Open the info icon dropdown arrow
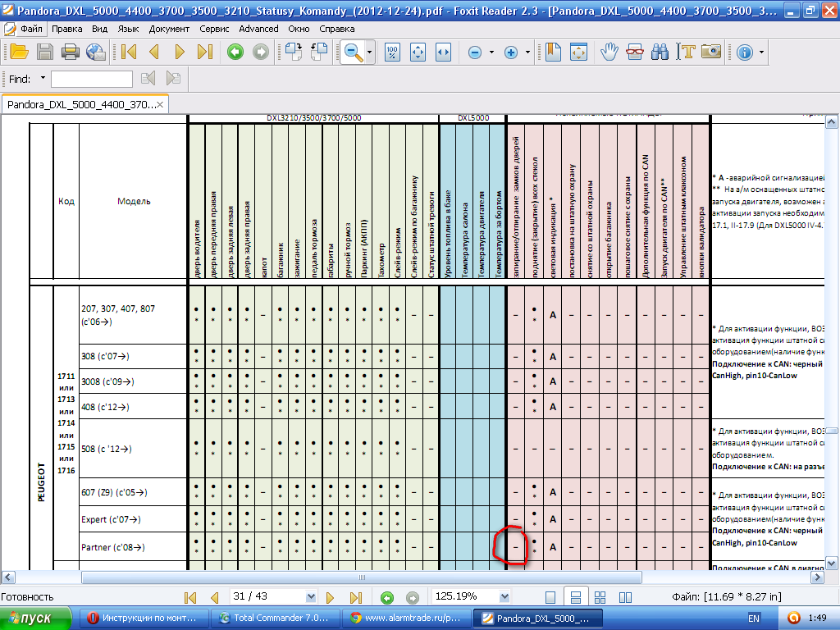 761,52
